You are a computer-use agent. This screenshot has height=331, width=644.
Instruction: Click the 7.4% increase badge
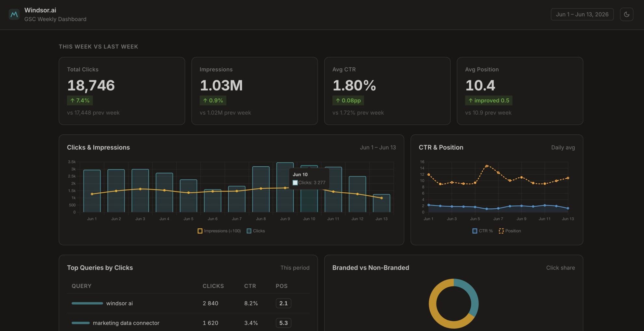coord(80,101)
